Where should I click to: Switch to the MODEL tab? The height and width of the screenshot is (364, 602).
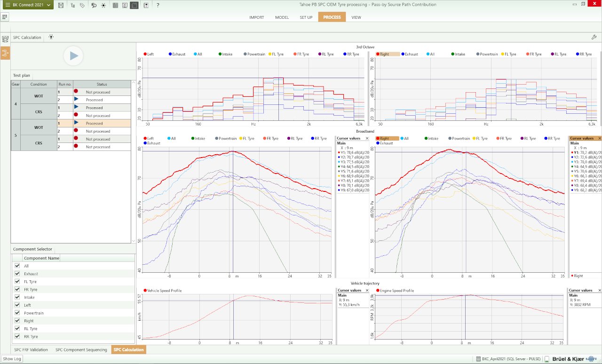[x=282, y=17]
